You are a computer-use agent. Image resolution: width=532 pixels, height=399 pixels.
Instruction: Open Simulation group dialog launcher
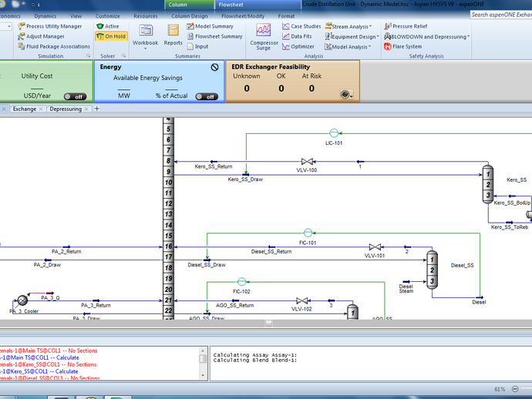88,55
